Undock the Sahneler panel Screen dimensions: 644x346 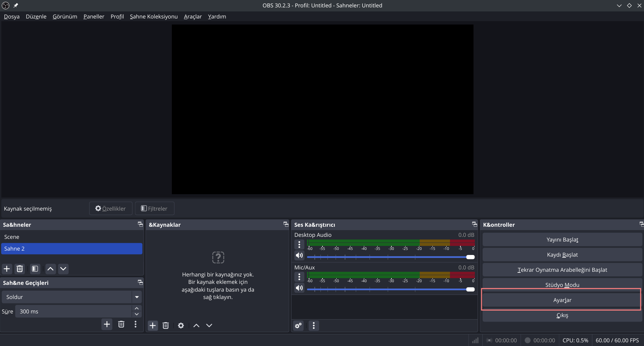[x=140, y=224]
